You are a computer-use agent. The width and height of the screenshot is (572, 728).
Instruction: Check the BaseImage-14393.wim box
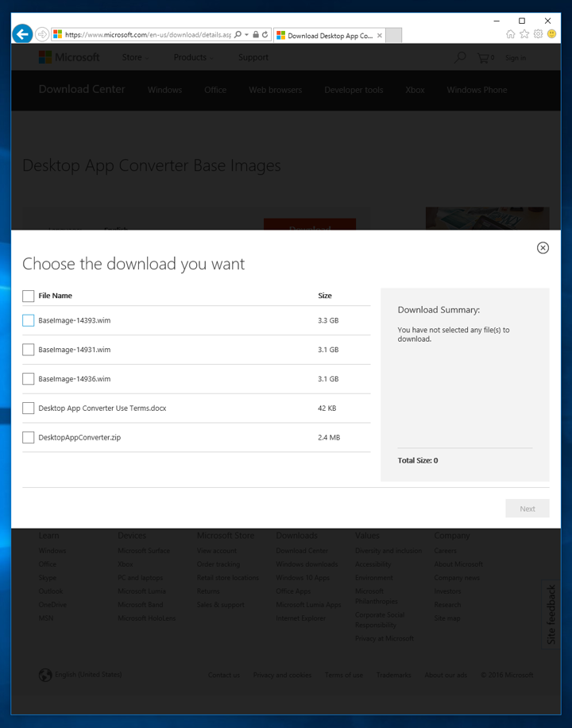click(x=29, y=320)
